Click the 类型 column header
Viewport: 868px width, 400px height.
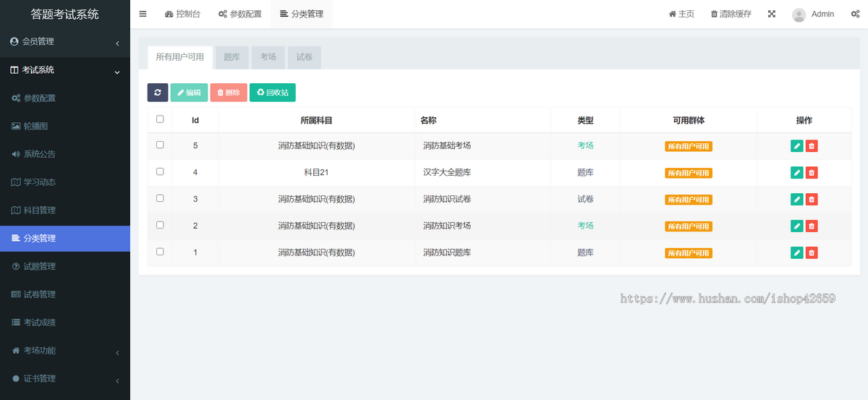(x=586, y=121)
